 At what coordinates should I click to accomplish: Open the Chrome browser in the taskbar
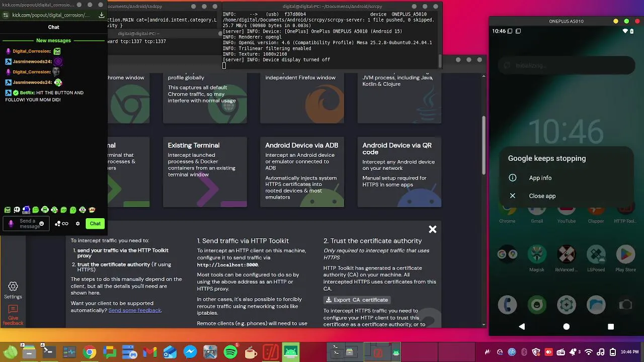(x=90, y=352)
